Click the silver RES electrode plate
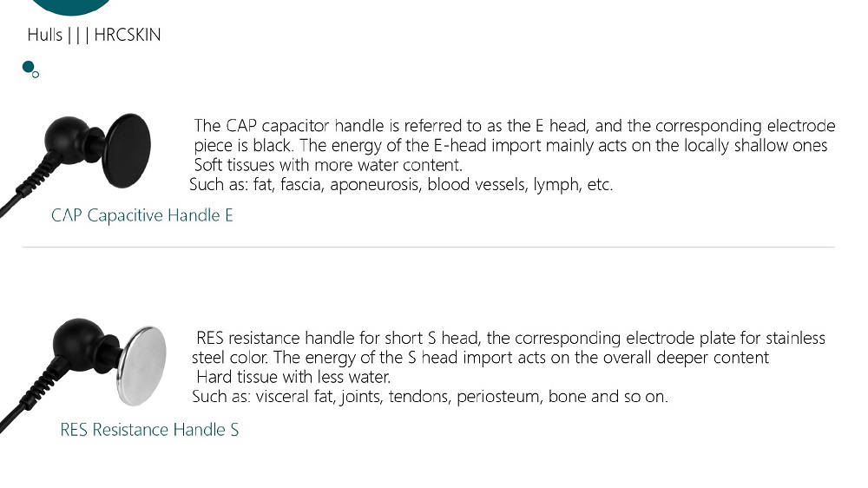868x488 pixels. pos(142,366)
